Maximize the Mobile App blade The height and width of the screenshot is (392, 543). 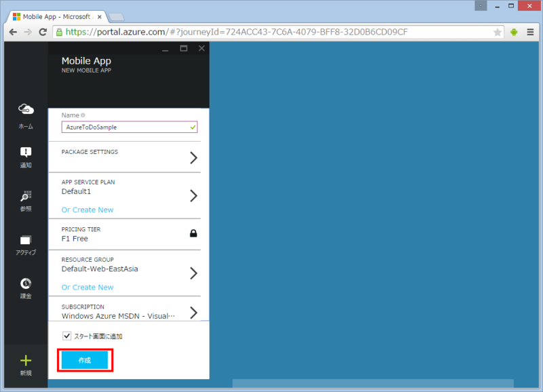click(x=183, y=48)
